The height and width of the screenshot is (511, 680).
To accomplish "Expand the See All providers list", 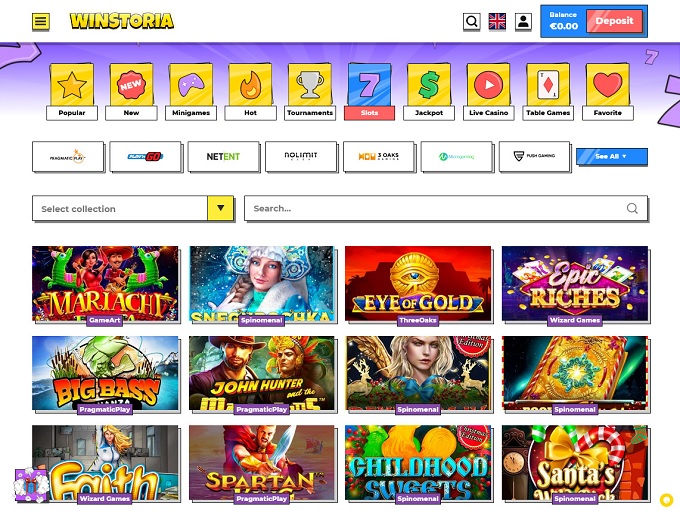I will [612, 156].
